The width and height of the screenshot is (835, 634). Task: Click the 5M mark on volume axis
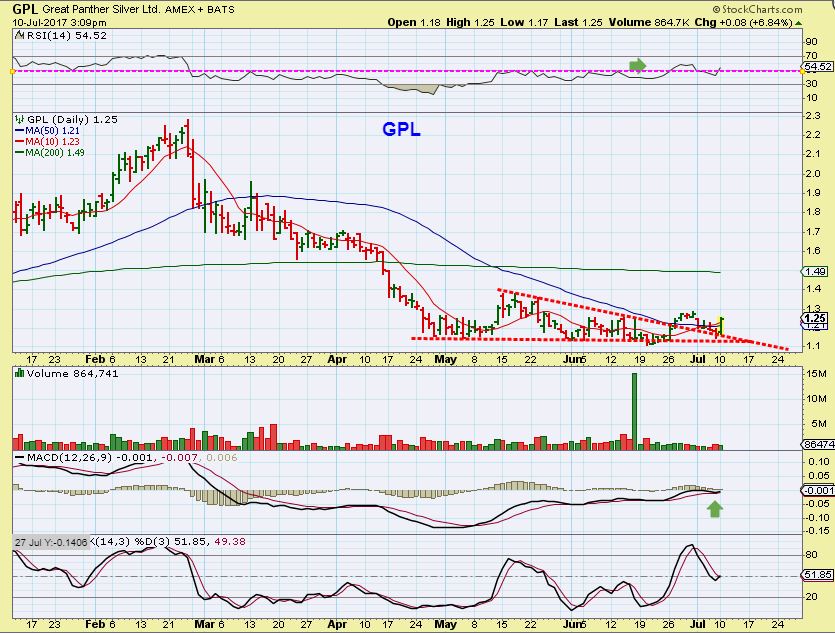point(818,424)
